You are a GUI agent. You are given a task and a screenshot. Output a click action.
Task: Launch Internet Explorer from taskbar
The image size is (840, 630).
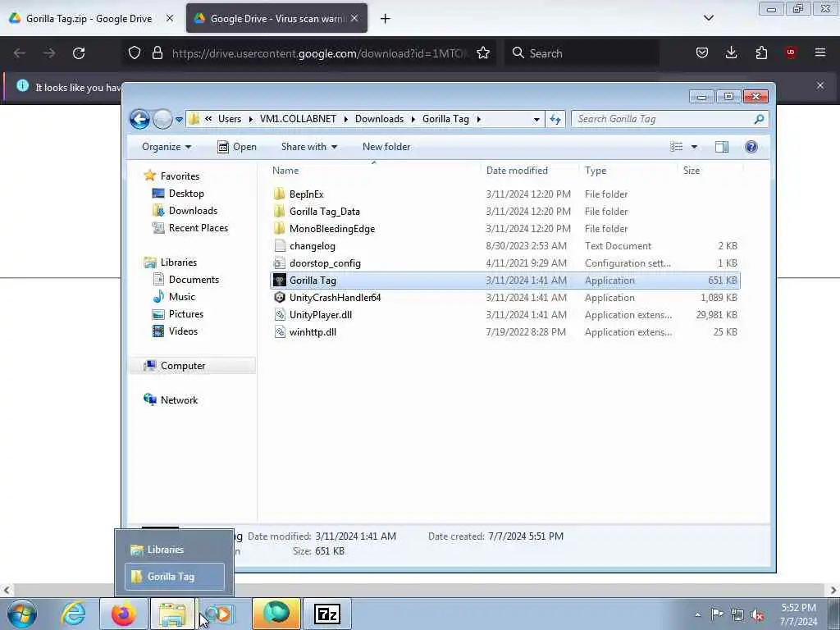(73, 614)
